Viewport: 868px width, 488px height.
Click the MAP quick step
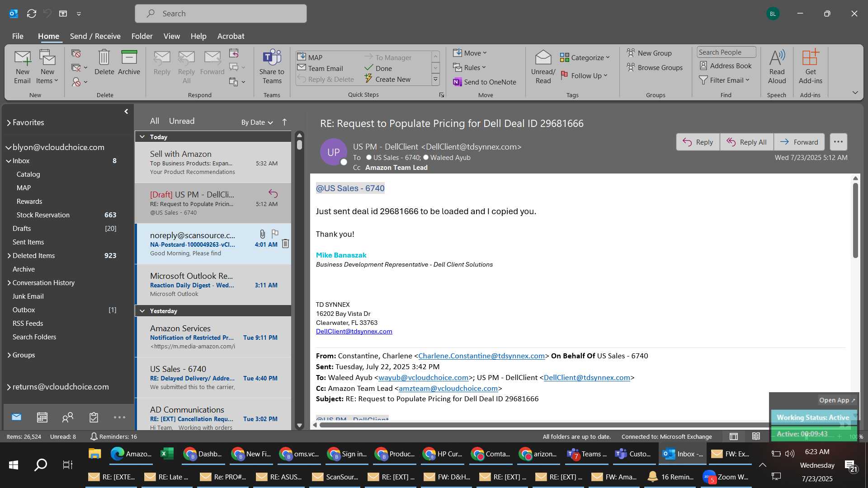(x=310, y=57)
